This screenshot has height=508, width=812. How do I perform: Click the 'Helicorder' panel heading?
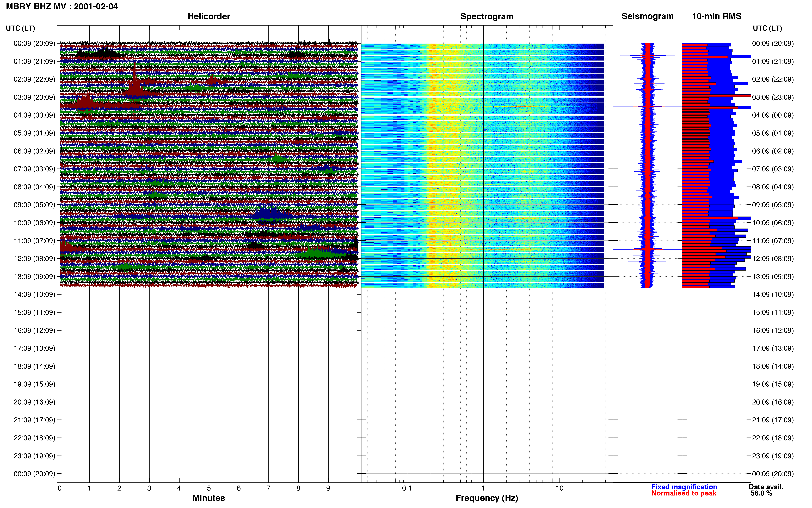(208, 16)
